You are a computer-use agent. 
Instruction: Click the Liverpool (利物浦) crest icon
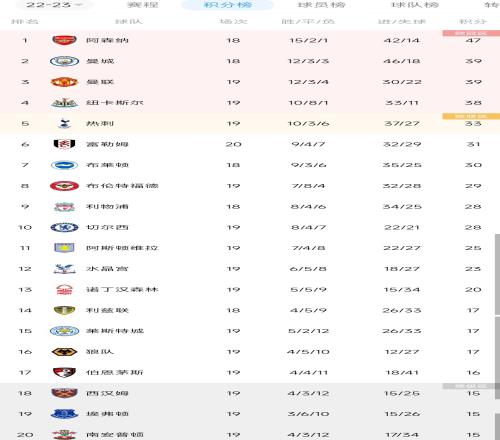(x=64, y=207)
